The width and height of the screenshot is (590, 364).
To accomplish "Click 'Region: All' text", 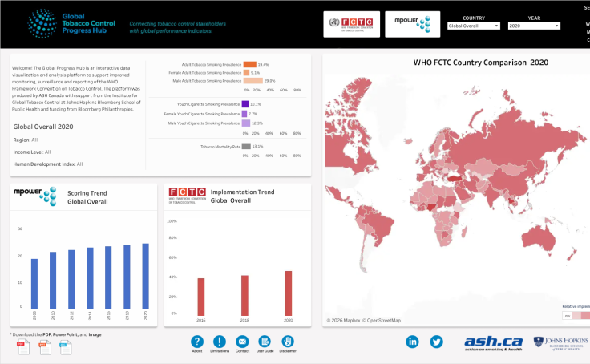I will [26, 140].
